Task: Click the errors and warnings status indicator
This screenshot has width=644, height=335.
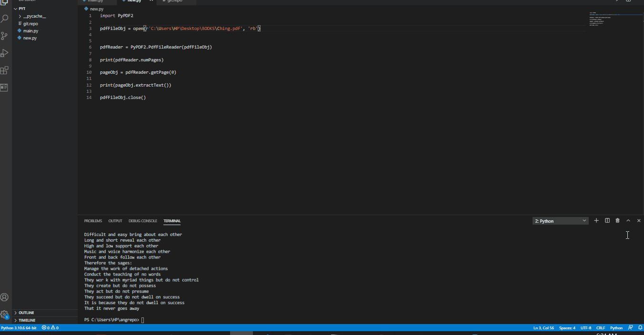Action: [50, 327]
